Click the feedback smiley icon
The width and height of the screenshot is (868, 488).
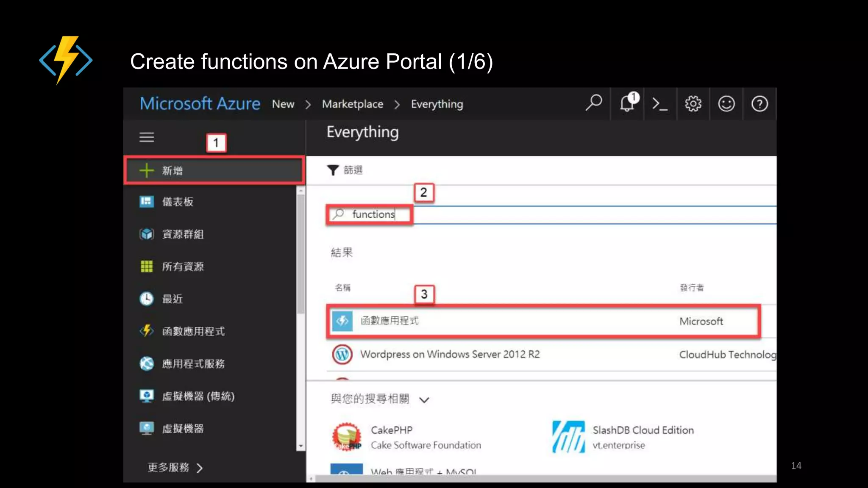coord(726,104)
